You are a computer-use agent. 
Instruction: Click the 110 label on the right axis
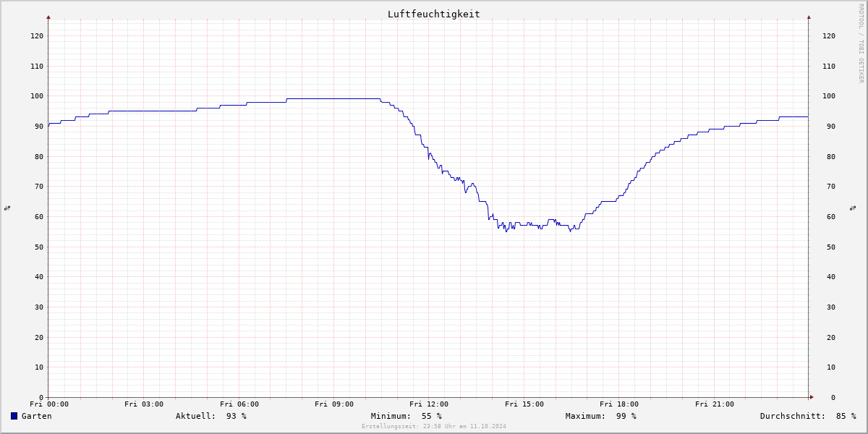[x=829, y=66]
